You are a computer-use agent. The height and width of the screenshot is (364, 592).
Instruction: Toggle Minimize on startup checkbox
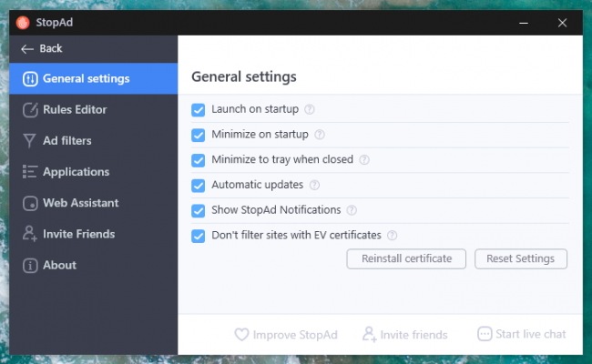click(x=199, y=135)
